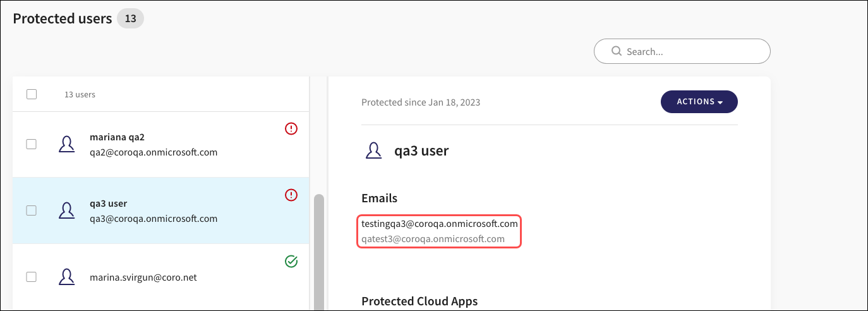The width and height of the screenshot is (868, 311).
Task: Click the red alert icon for mariana qa2
Action: click(x=291, y=129)
